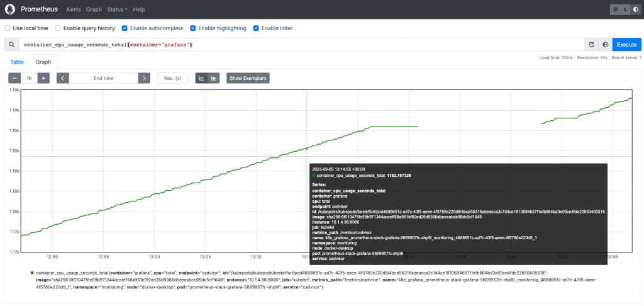The image size is (644, 306).
Task: Click the format expression icon
Action: tap(591, 45)
